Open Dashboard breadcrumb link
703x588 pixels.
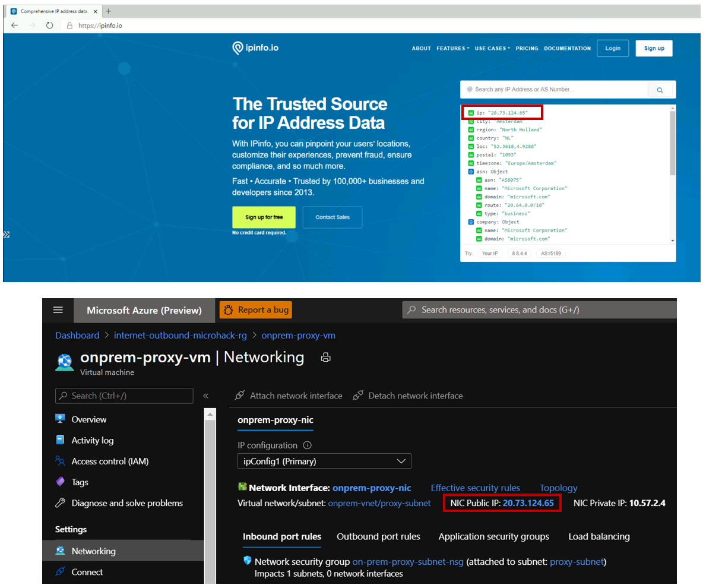pos(77,336)
